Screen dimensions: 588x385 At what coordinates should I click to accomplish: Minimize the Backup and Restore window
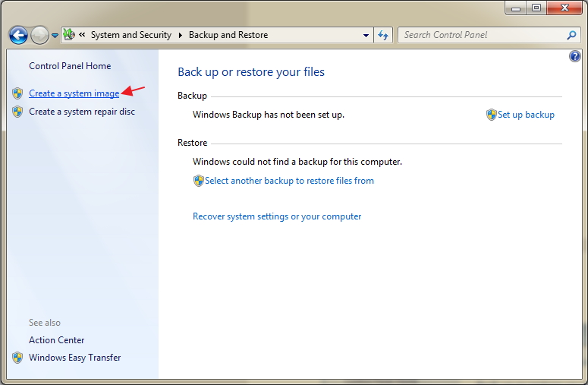[516, 8]
